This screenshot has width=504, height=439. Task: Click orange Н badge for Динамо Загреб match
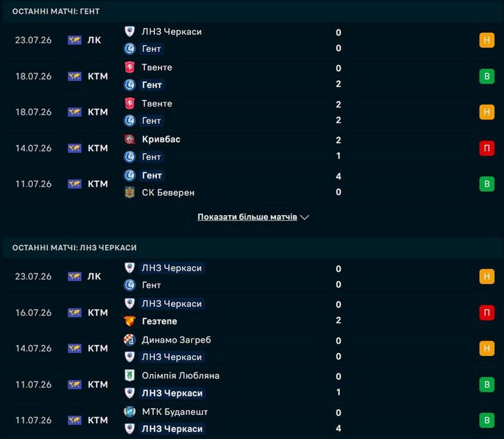[487, 348]
